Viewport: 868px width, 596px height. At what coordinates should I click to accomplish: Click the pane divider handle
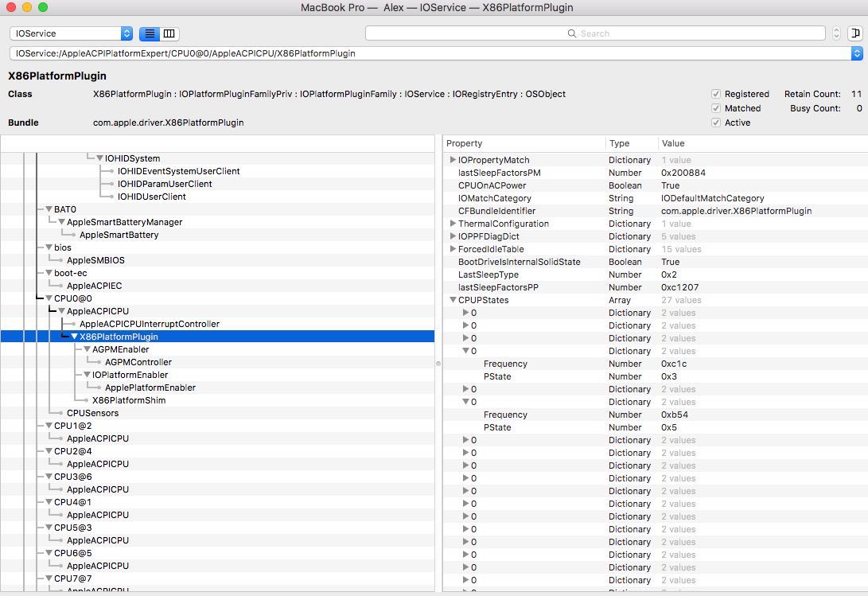tap(438, 364)
